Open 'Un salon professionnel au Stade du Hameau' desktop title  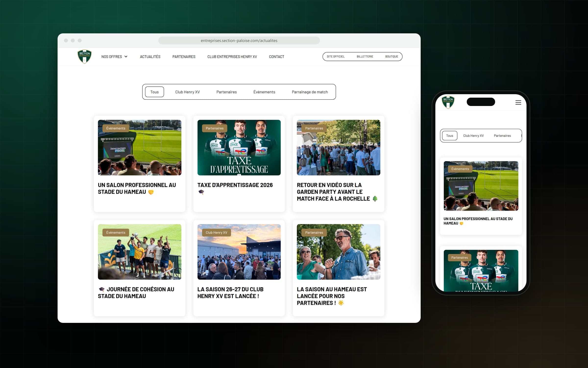pos(137,188)
